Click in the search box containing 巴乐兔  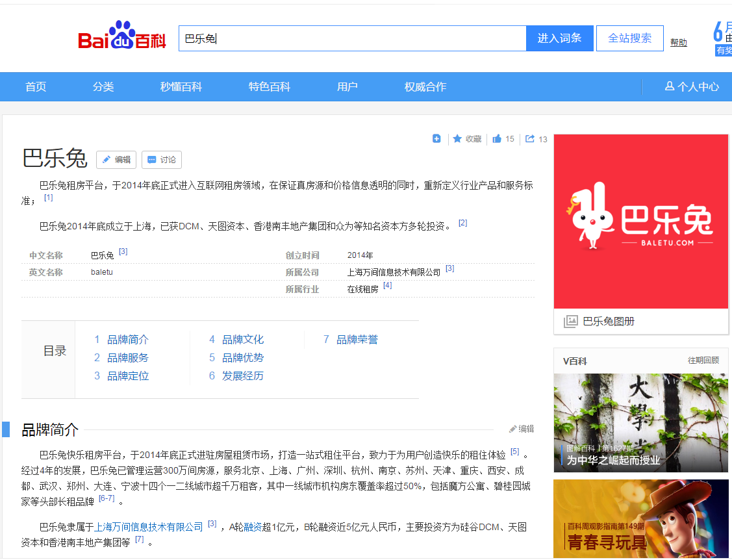(353, 38)
